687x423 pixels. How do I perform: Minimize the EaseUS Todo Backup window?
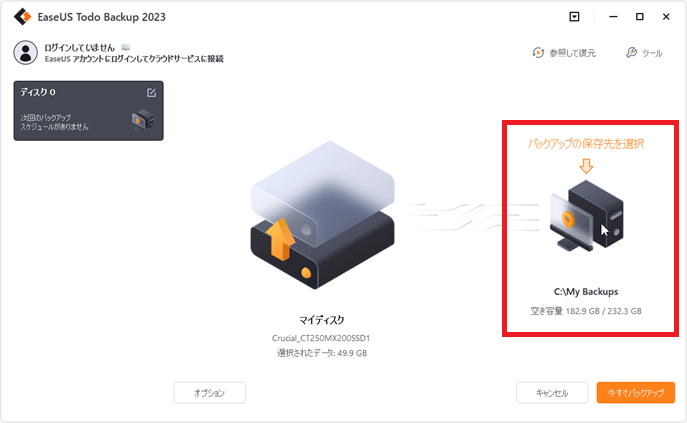(x=613, y=17)
